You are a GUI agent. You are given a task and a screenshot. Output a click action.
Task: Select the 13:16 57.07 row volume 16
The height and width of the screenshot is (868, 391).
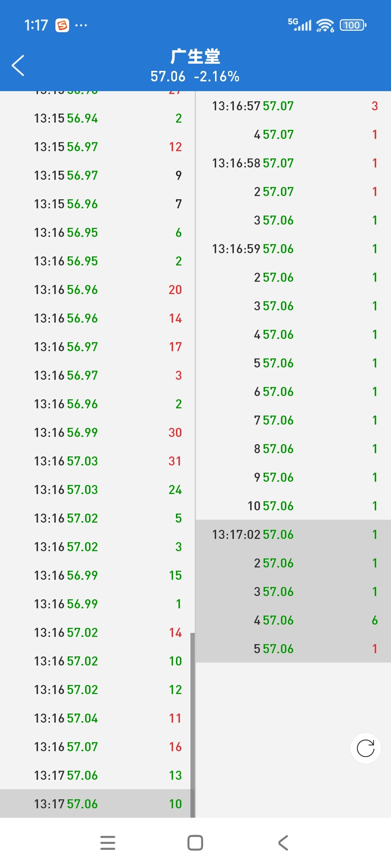click(97, 747)
